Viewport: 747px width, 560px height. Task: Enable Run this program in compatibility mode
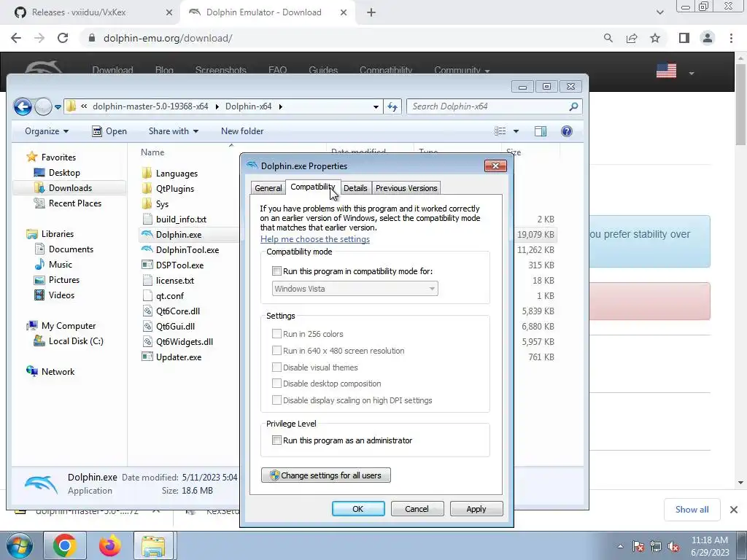coord(276,271)
